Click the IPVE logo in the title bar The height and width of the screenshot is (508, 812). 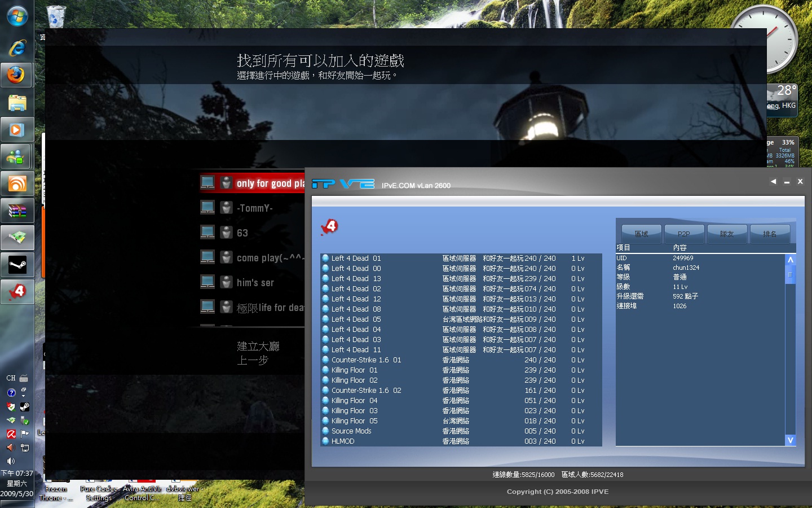pos(343,183)
